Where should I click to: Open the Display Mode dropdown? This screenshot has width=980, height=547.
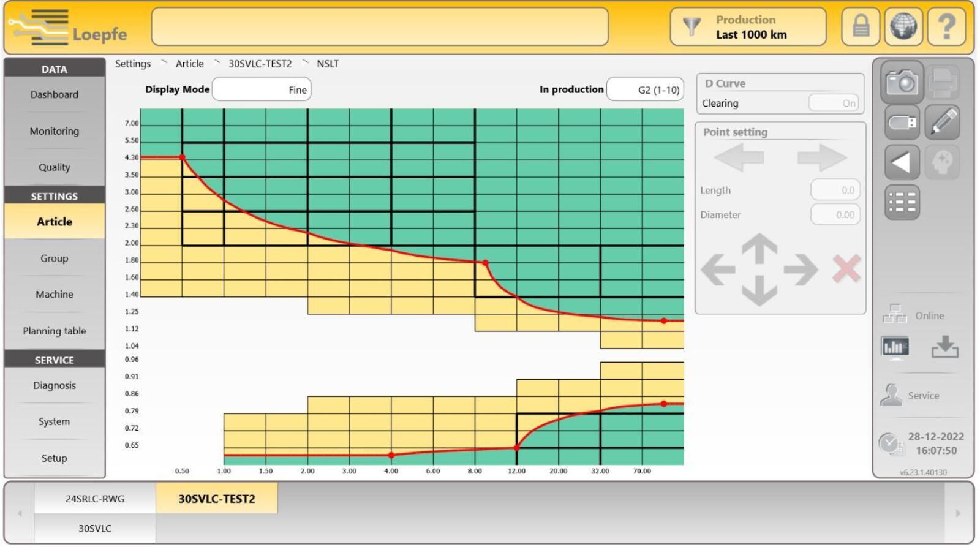(x=262, y=89)
